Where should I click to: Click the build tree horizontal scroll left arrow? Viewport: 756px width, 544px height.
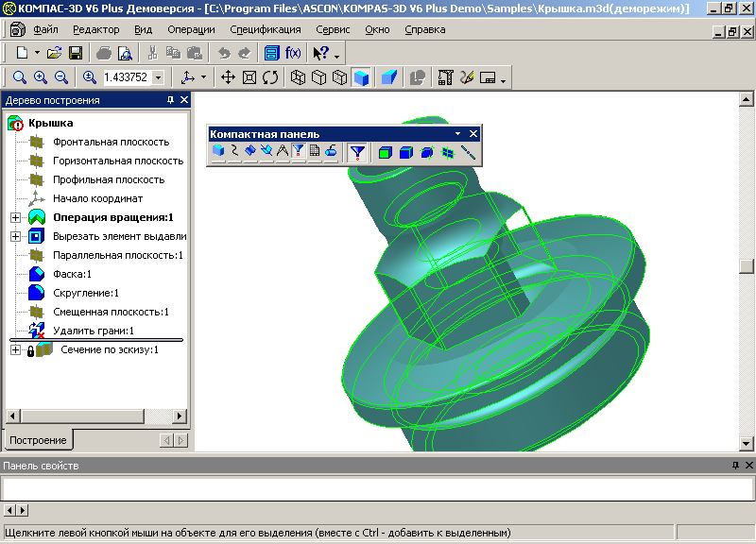point(13,416)
